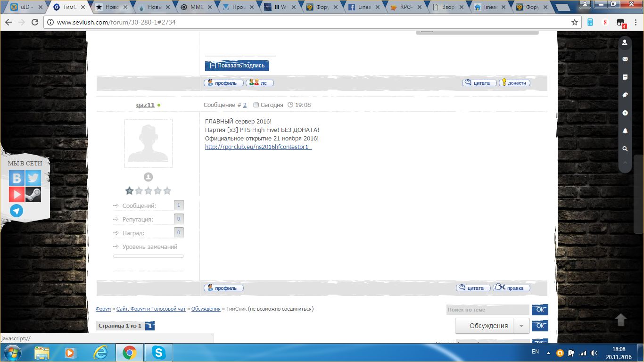Click Ok next to Поиск по теме
The image size is (644, 362).
click(x=540, y=310)
